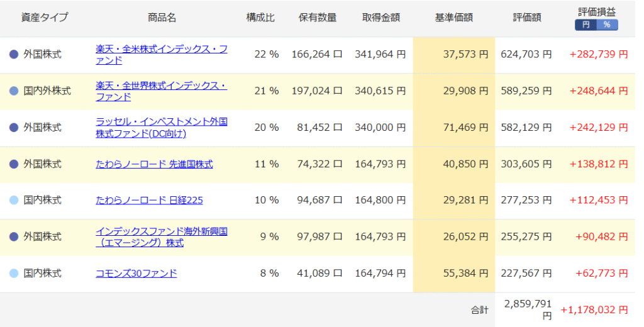Click the 取得金額 column header
This screenshot has height=327, width=644.
[380, 18]
